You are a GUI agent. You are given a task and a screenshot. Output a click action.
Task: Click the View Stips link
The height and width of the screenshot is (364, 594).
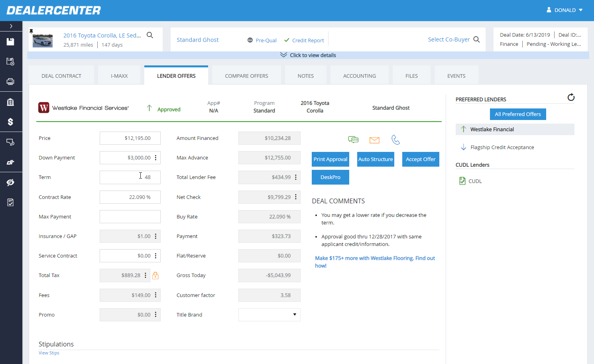49,353
